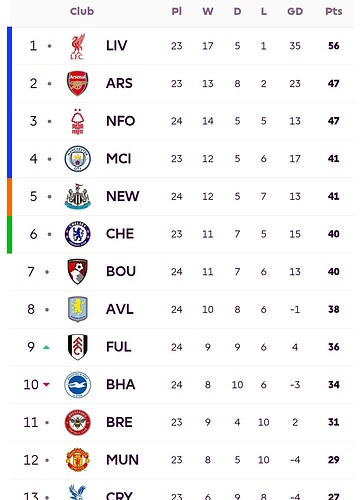
Task: Open the Chelsea club badge
Action: (77, 234)
